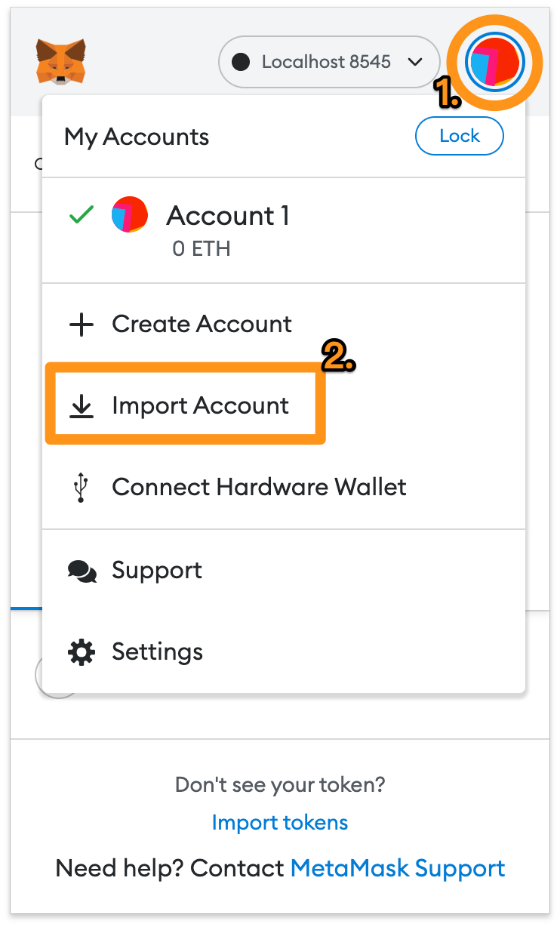The width and height of the screenshot is (560, 927).
Task: Select the Account 1 name
Action: click(x=228, y=216)
